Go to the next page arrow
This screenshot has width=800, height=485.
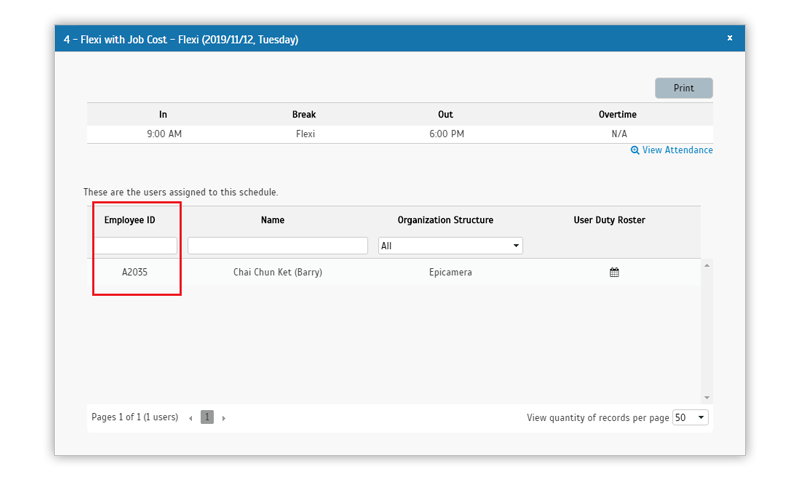click(x=223, y=418)
